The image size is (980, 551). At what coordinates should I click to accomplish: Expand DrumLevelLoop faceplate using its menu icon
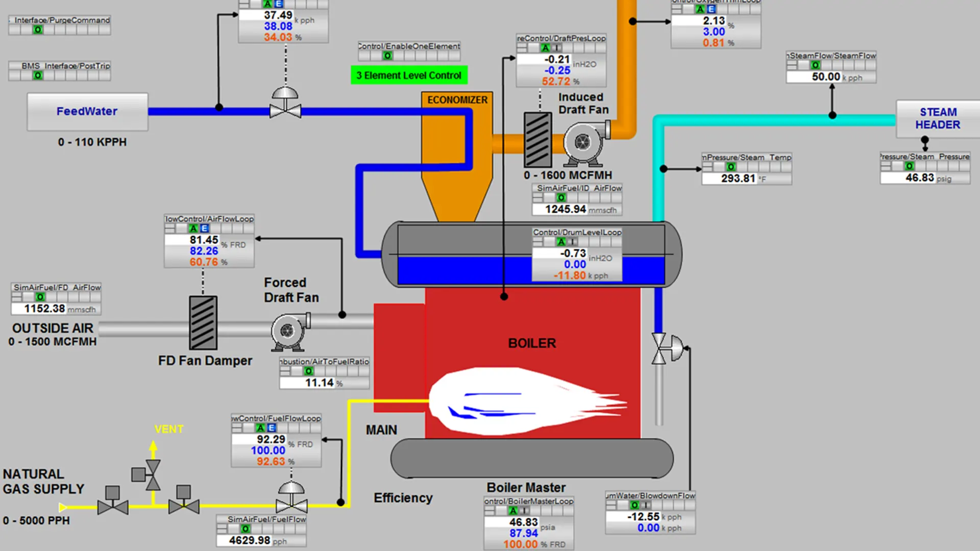point(537,242)
